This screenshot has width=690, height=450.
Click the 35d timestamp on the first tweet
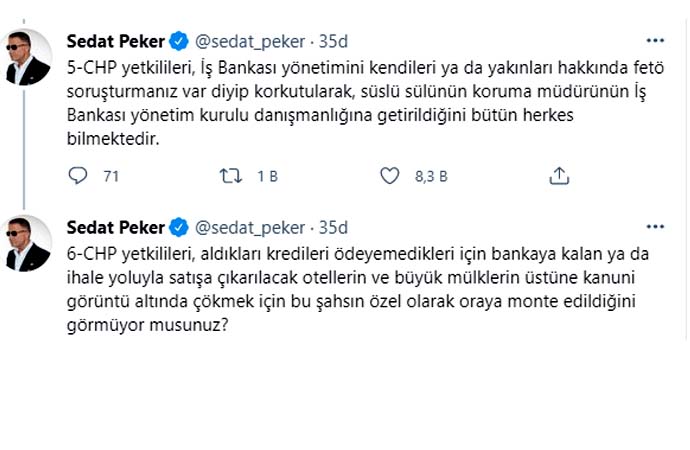pos(331,41)
